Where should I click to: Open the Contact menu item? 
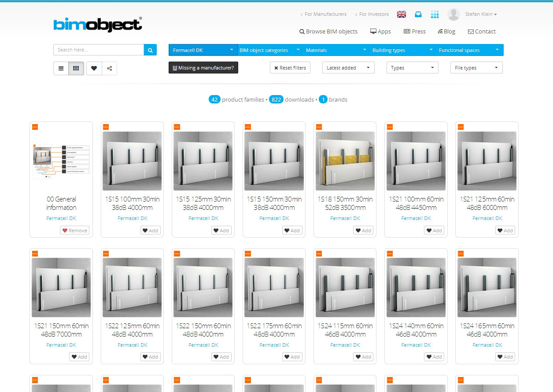(x=482, y=32)
